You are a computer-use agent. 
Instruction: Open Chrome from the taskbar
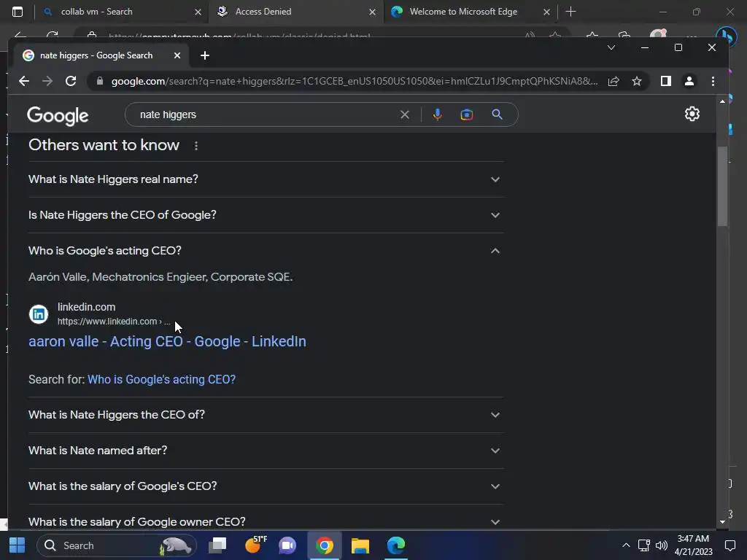324,545
